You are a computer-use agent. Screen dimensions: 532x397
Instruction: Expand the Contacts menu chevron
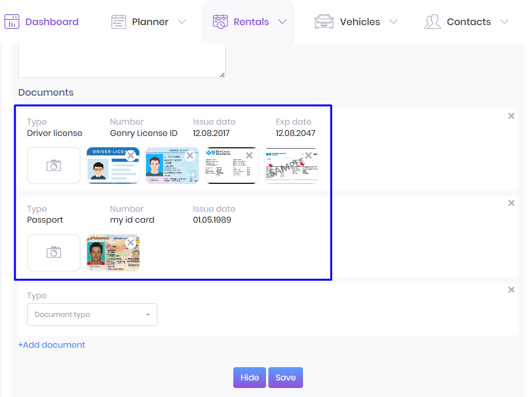504,22
